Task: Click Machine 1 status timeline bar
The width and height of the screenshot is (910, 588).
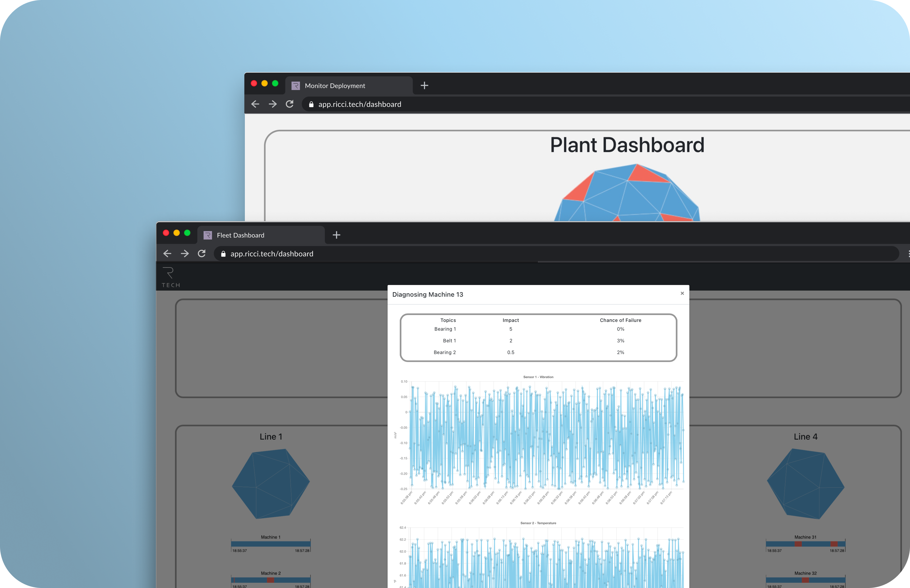Action: coord(271,544)
